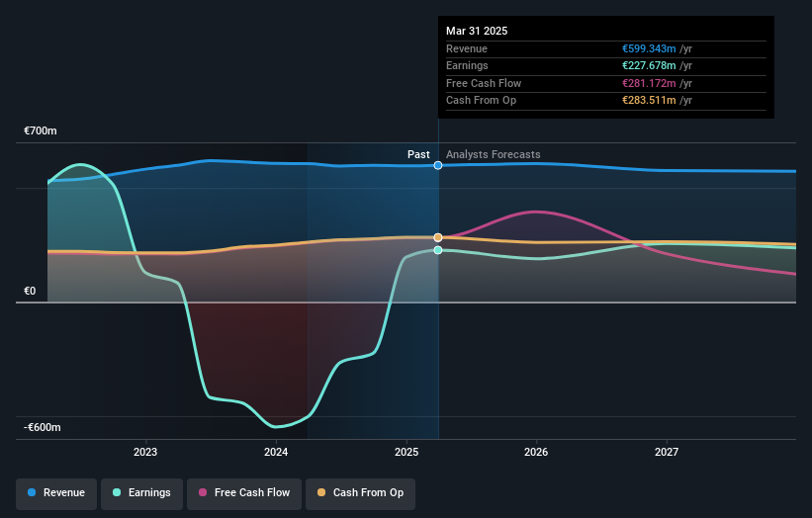Click the Mar 31 2025 tooltip date
This screenshot has height=518, width=812.
coord(477,31)
